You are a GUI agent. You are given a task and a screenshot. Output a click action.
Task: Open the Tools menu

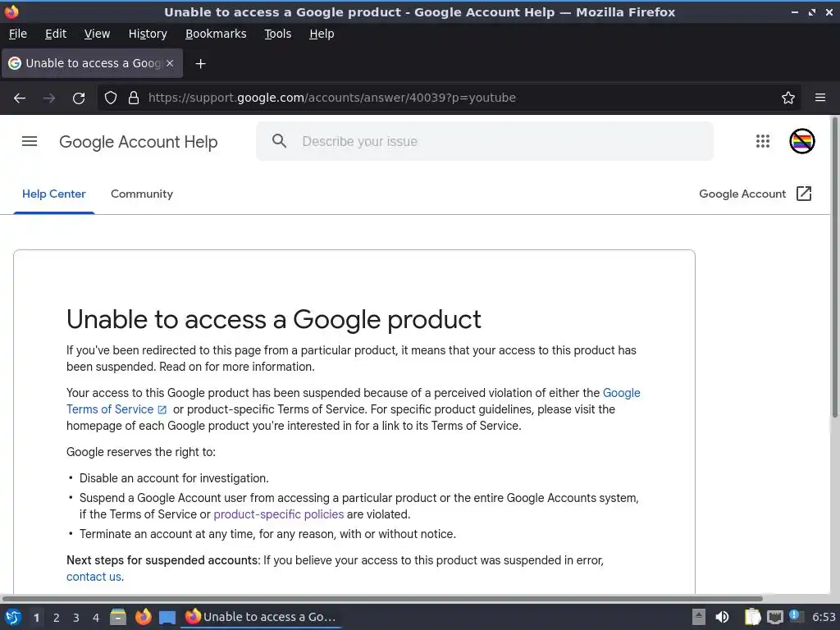point(277,34)
